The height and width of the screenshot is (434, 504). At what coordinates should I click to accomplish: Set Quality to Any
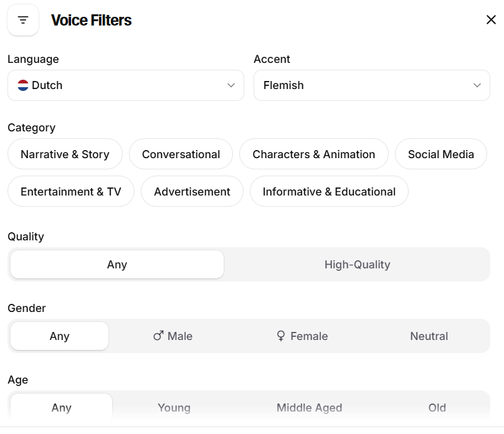click(x=117, y=265)
